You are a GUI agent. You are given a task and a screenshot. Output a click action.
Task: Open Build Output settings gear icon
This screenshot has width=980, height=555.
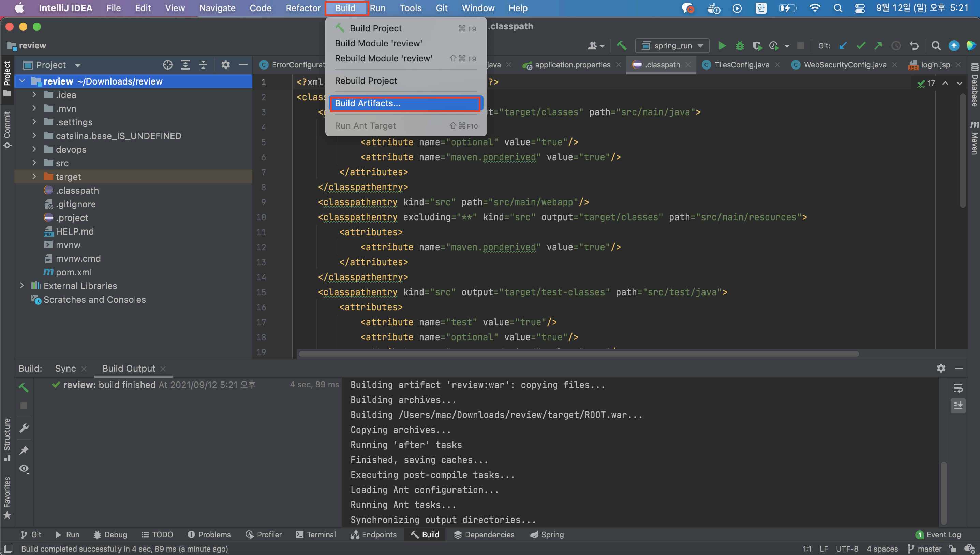click(941, 368)
